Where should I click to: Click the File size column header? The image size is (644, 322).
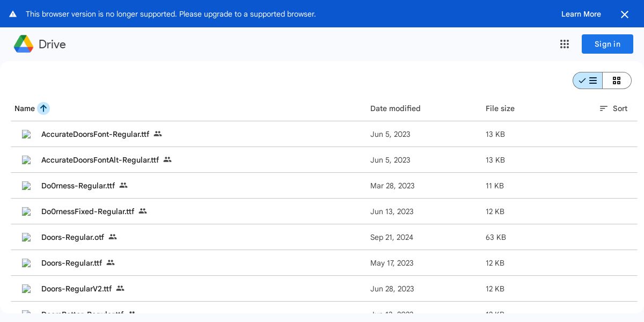tap(500, 108)
